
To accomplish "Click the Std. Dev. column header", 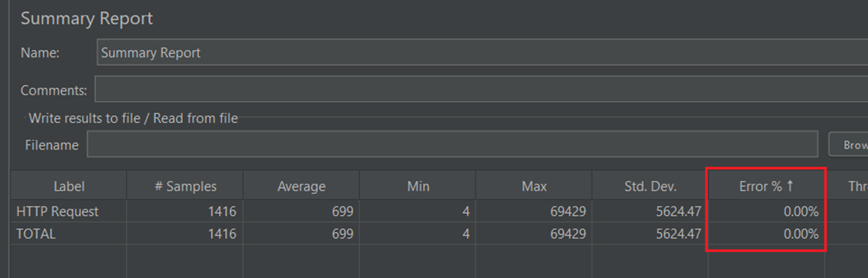I will click(x=650, y=186).
